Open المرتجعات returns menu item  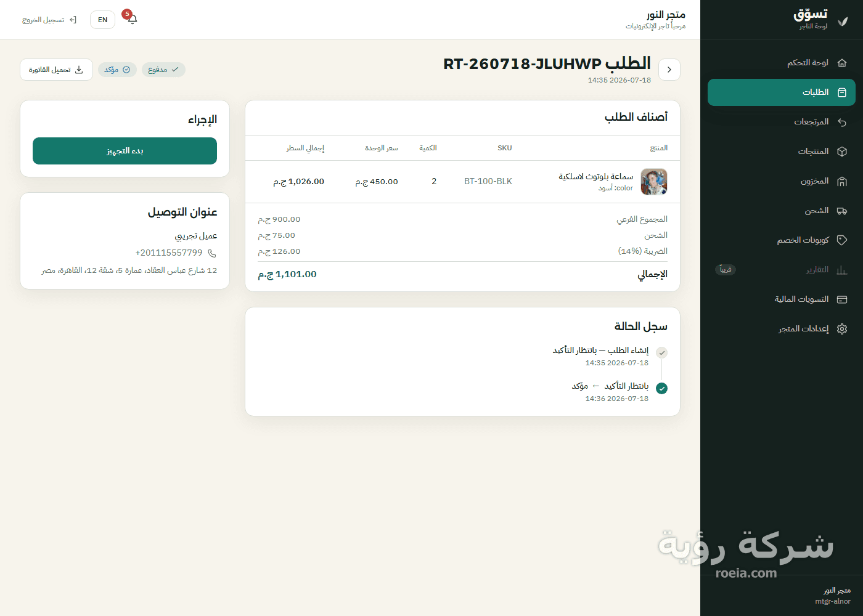[782, 122]
